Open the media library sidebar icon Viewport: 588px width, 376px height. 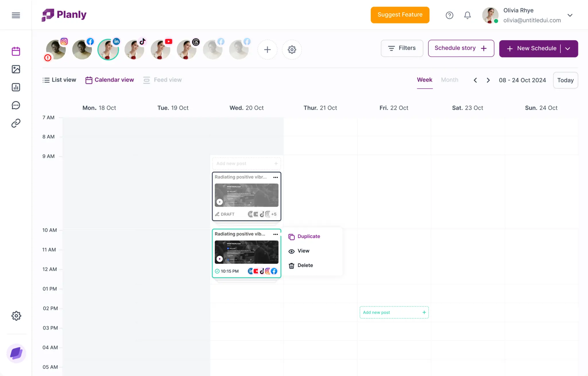(16, 69)
